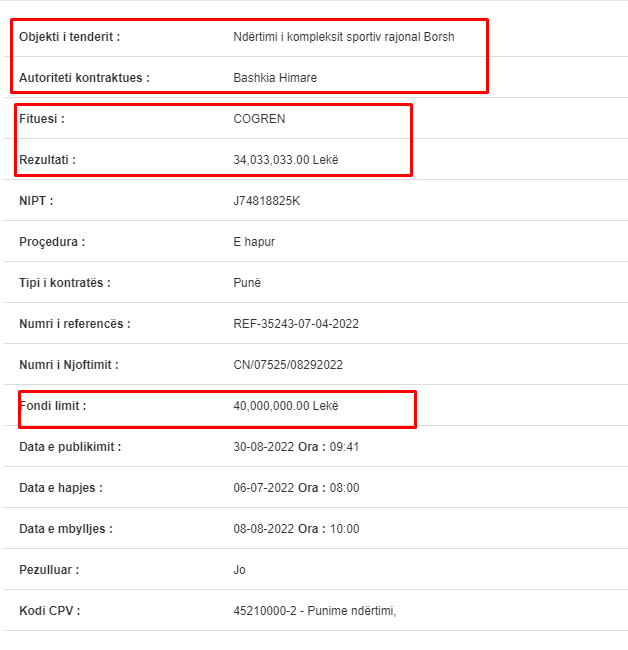Click the NIPT code J74818825K
Image resolution: width=628 pixels, height=650 pixels.
tap(267, 201)
